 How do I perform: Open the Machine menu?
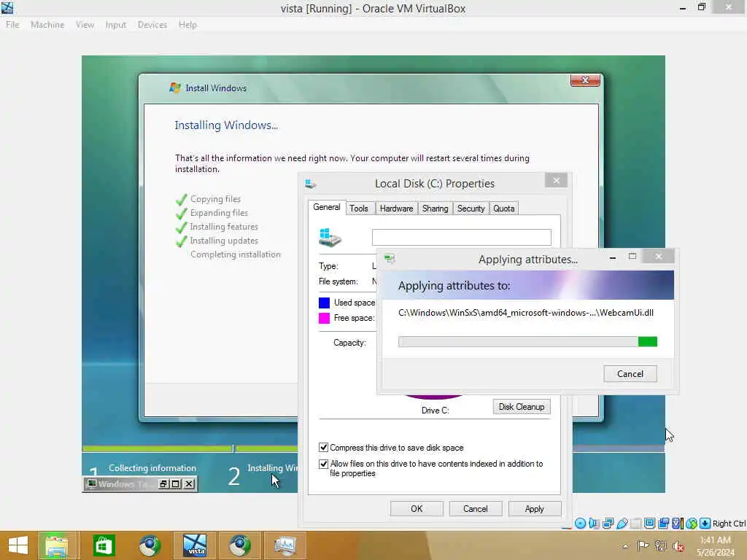point(47,25)
